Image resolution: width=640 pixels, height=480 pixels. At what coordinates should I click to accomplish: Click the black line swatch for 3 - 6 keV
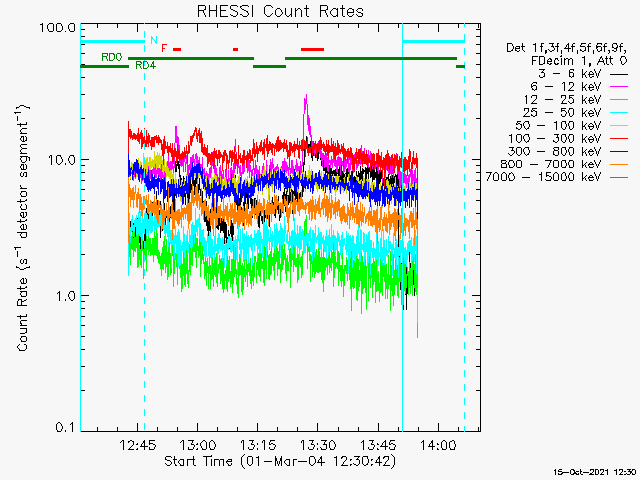click(619, 74)
